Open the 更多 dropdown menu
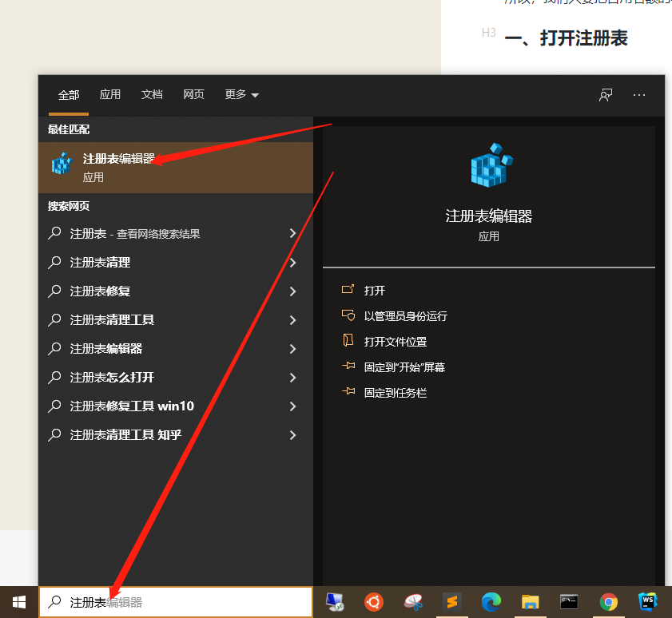672x618 pixels. pos(236,93)
